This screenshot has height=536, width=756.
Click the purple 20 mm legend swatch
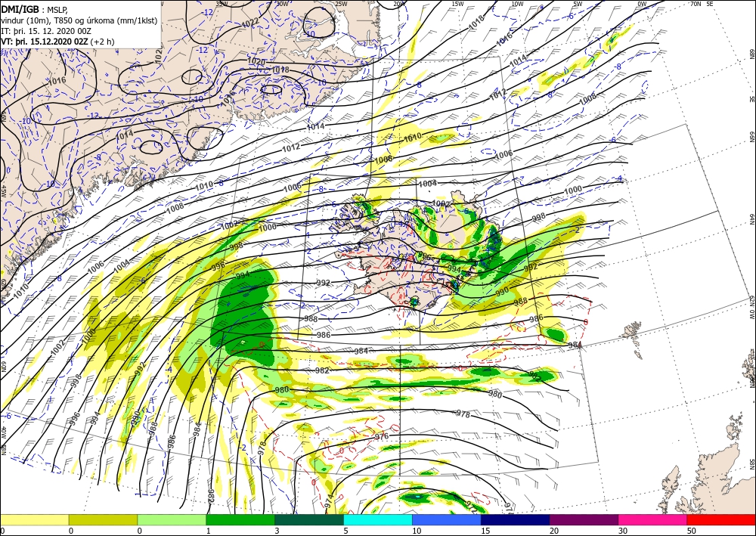[x=584, y=519]
